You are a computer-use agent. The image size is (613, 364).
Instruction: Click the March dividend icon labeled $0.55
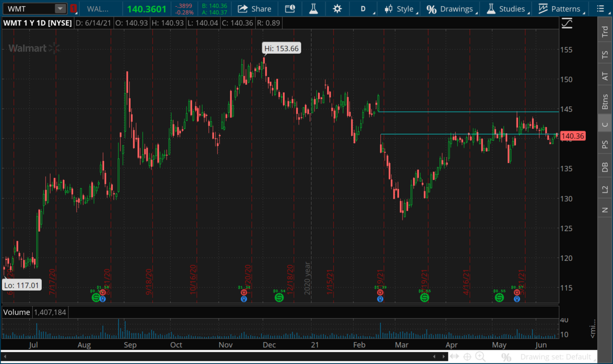[424, 297]
